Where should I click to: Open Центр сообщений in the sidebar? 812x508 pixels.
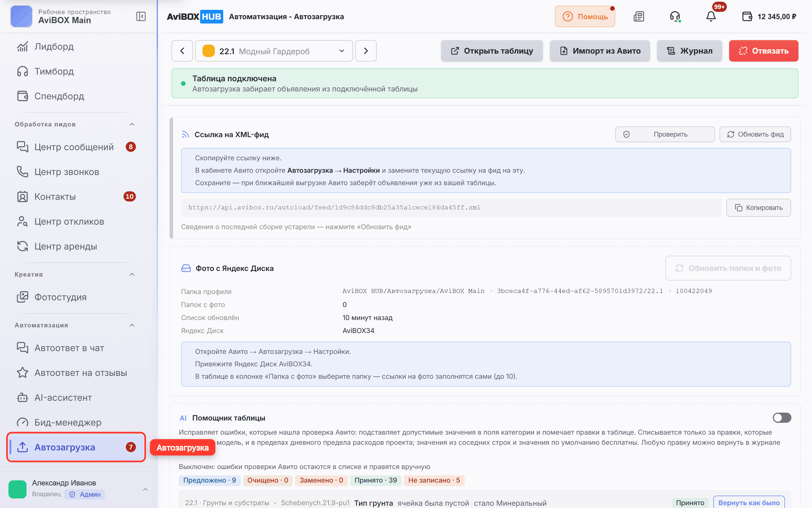pos(76,147)
